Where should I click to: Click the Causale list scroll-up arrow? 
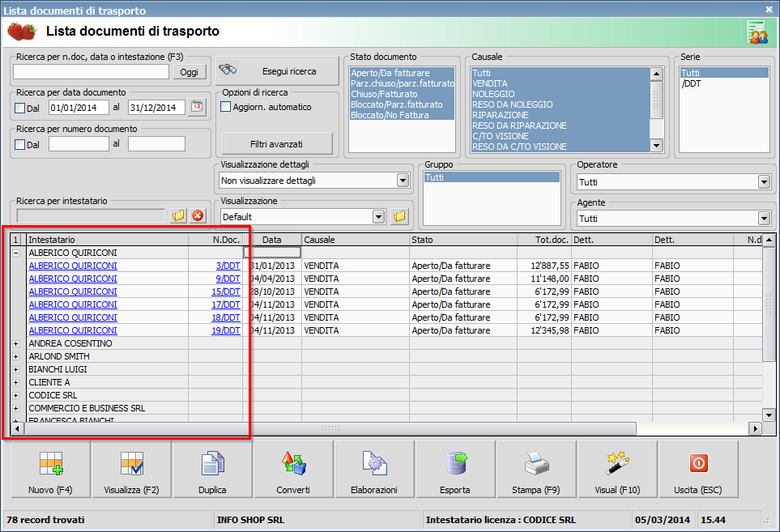pos(657,74)
